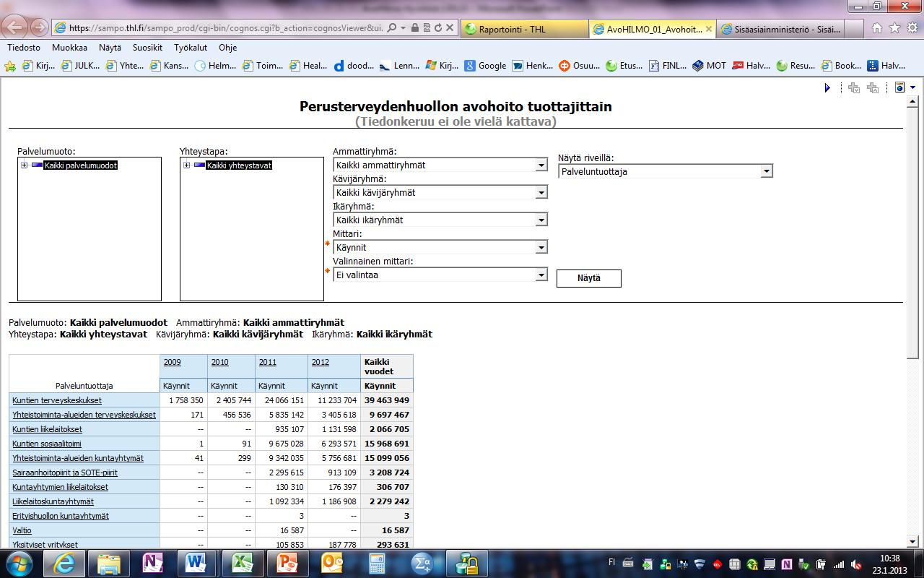Expand Kaikki palvelumuodot tree node
This screenshot has height=578, width=924.
[24, 165]
